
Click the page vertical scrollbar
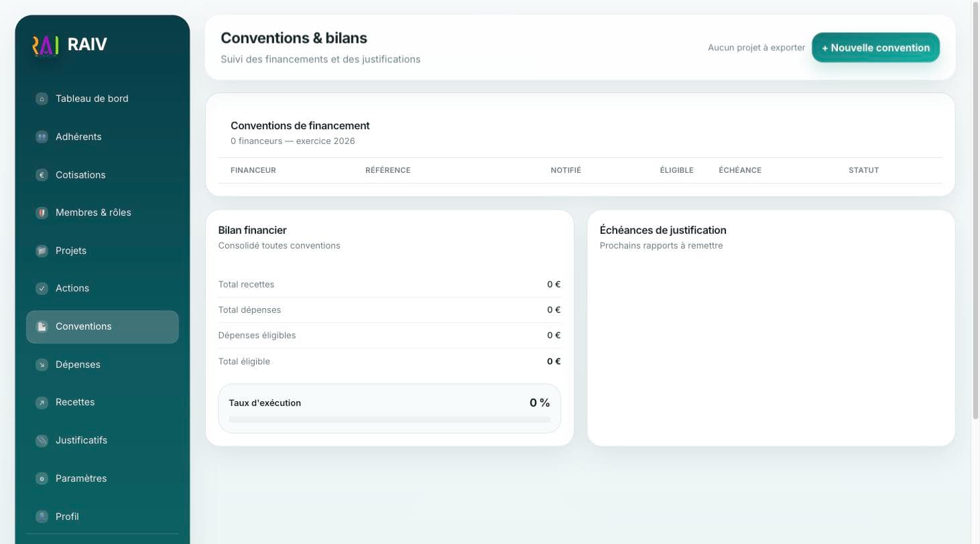pos(976,210)
